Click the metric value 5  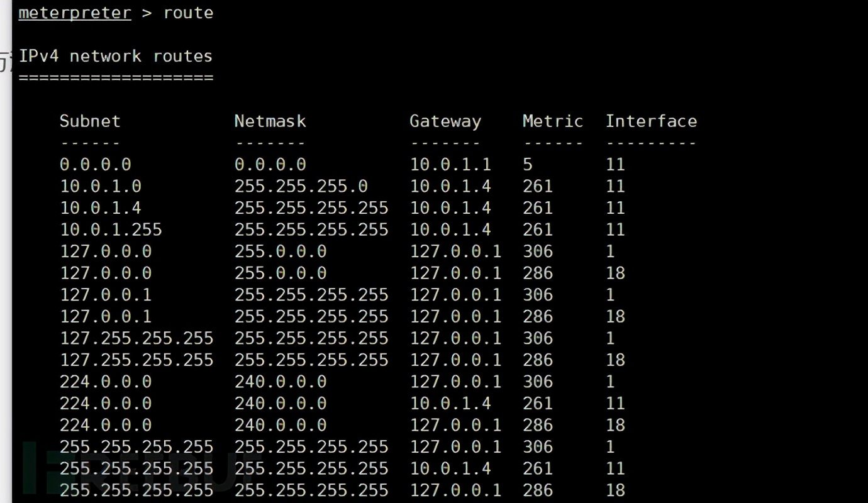click(x=528, y=165)
